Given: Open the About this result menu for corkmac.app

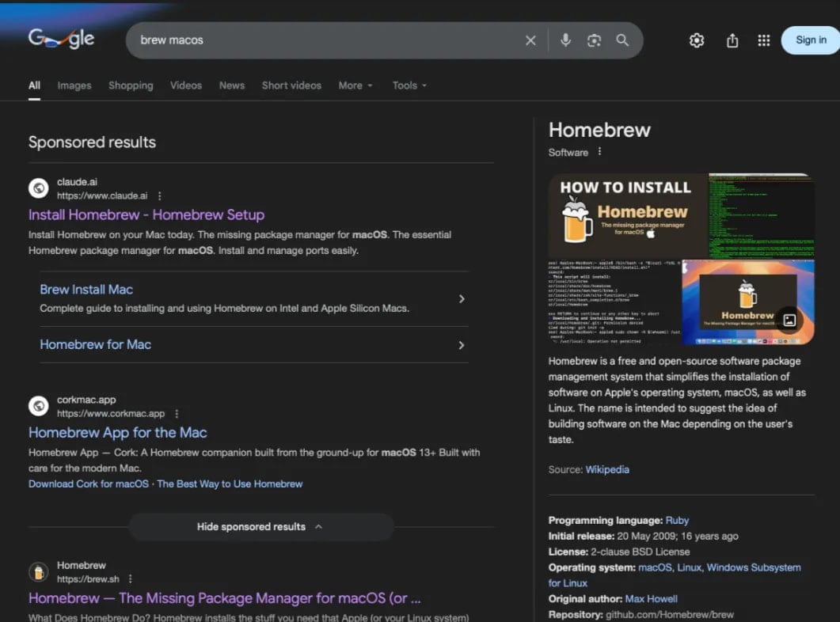Looking at the screenshot, I should 176,412.
